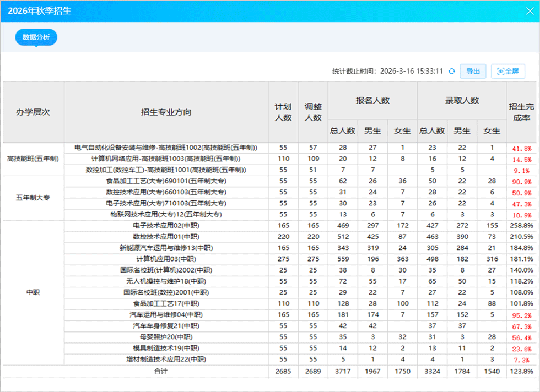Select the 数据分析 tab
This screenshot has width=540, height=392.
tap(36, 37)
